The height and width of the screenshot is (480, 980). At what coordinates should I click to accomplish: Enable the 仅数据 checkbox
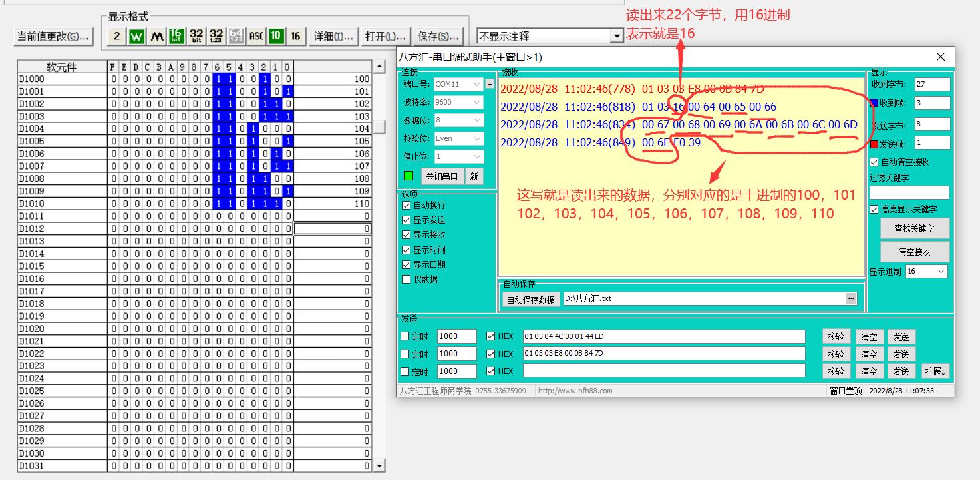tap(407, 280)
